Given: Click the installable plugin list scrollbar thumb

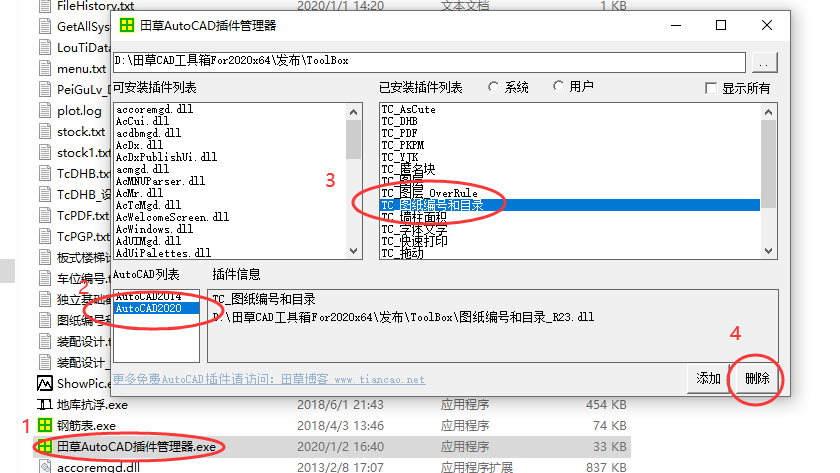Looking at the screenshot, I should pos(353,139).
